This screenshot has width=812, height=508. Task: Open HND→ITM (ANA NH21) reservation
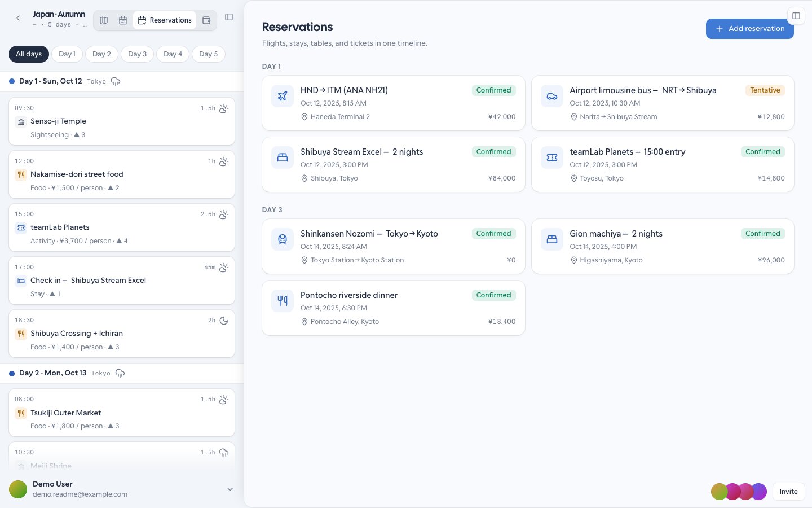pos(394,103)
